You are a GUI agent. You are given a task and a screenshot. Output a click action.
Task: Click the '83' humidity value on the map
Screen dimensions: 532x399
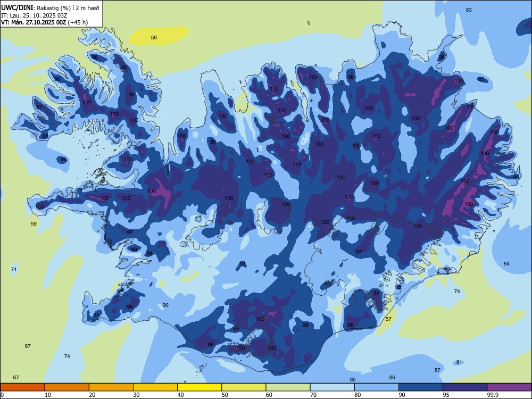(469, 10)
